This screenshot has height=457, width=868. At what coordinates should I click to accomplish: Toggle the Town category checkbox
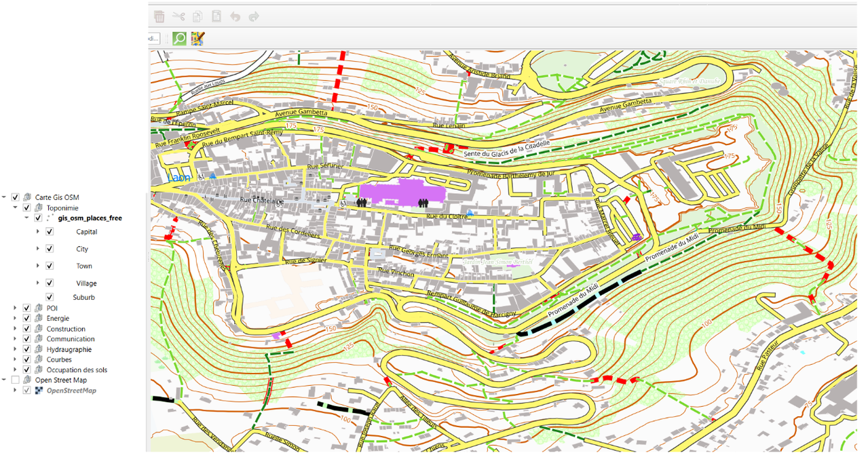[x=50, y=266]
